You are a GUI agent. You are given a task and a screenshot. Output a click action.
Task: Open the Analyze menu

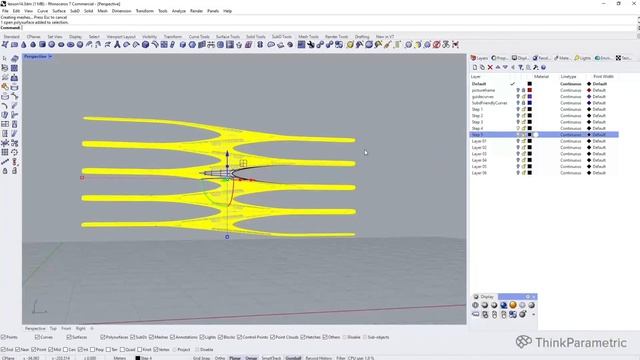pyautogui.click(x=178, y=11)
